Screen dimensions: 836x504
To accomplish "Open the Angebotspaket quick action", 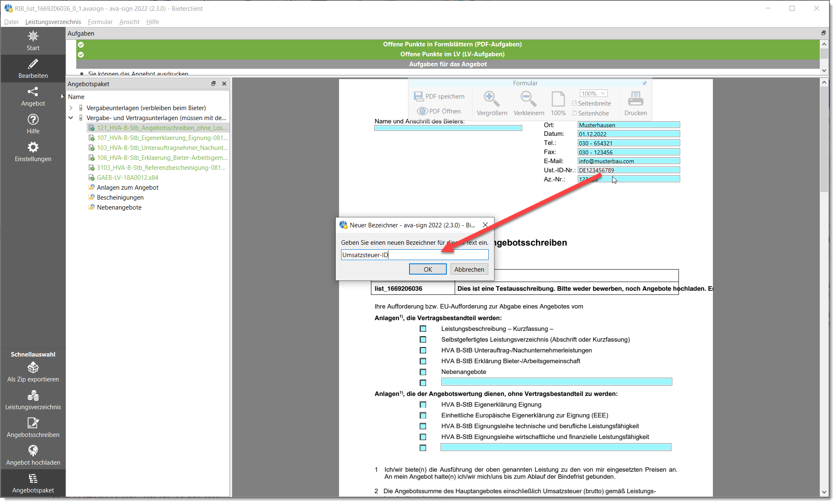I will (x=33, y=484).
